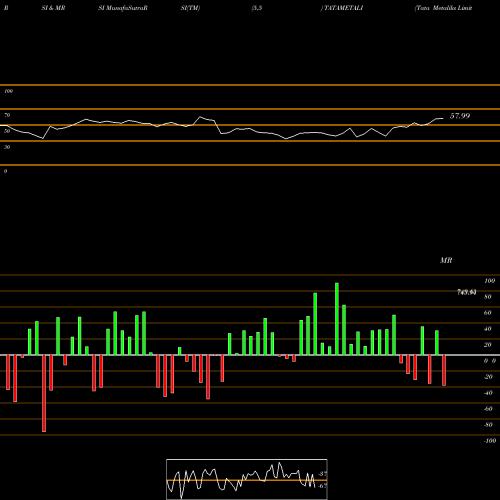Click the 'SI & MR' header text

click(x=53, y=8)
